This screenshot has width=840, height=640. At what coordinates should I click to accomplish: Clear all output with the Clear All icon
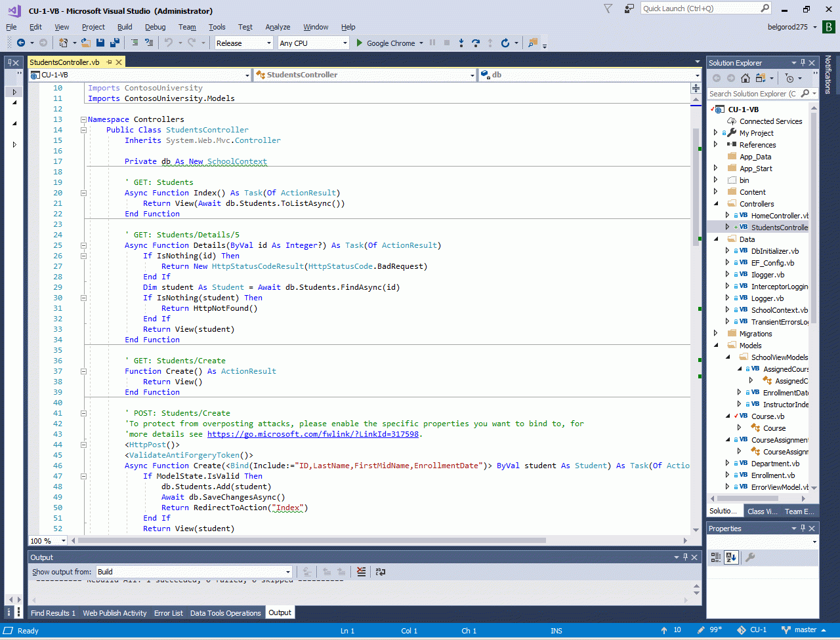361,572
